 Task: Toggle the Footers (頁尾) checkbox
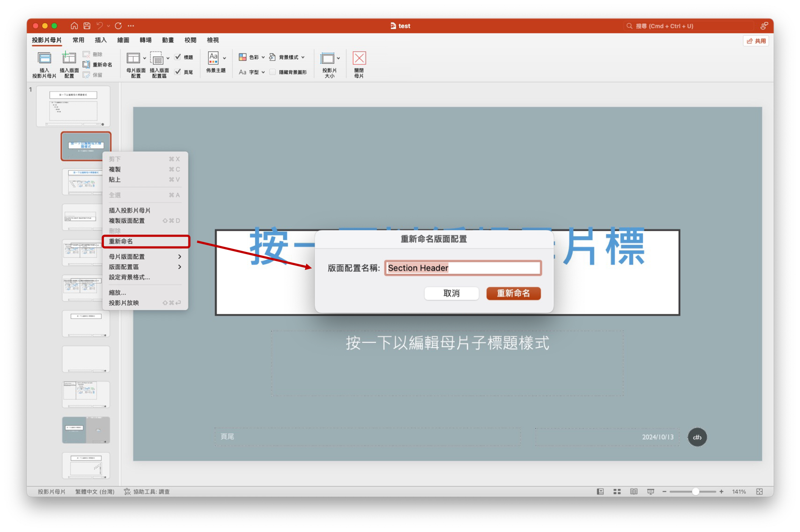pyautogui.click(x=178, y=72)
